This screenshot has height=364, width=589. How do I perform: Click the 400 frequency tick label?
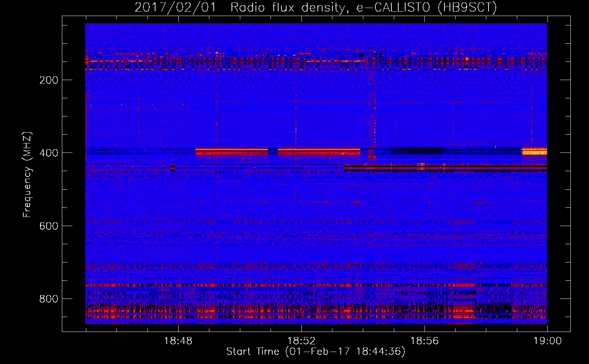point(49,153)
